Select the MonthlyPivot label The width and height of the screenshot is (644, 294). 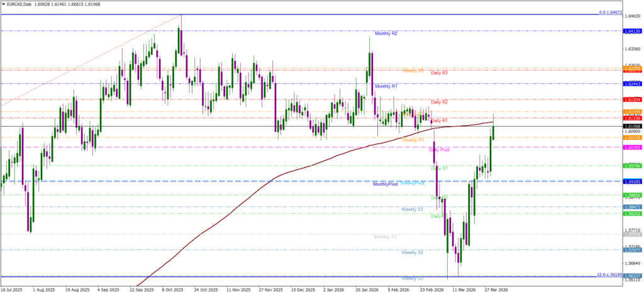point(385,184)
